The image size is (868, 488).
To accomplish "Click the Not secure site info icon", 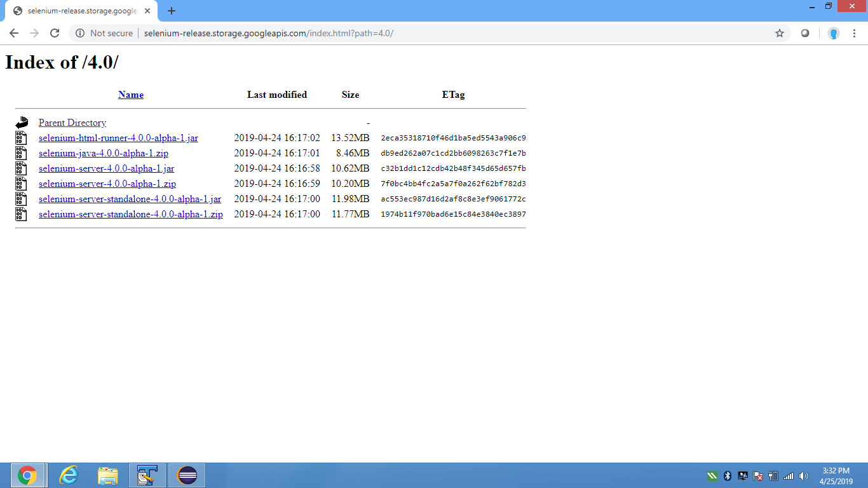I will (80, 33).
